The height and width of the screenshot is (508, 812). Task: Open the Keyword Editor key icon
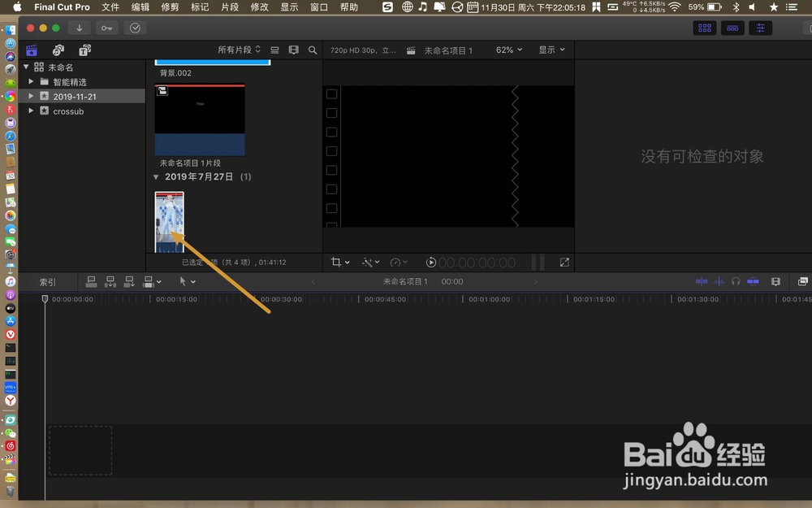(106, 27)
